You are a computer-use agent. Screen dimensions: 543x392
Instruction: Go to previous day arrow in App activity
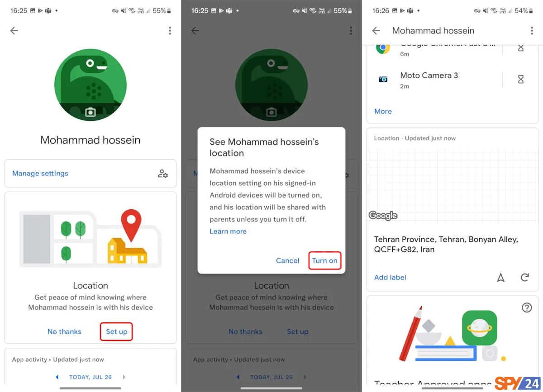[57, 377]
